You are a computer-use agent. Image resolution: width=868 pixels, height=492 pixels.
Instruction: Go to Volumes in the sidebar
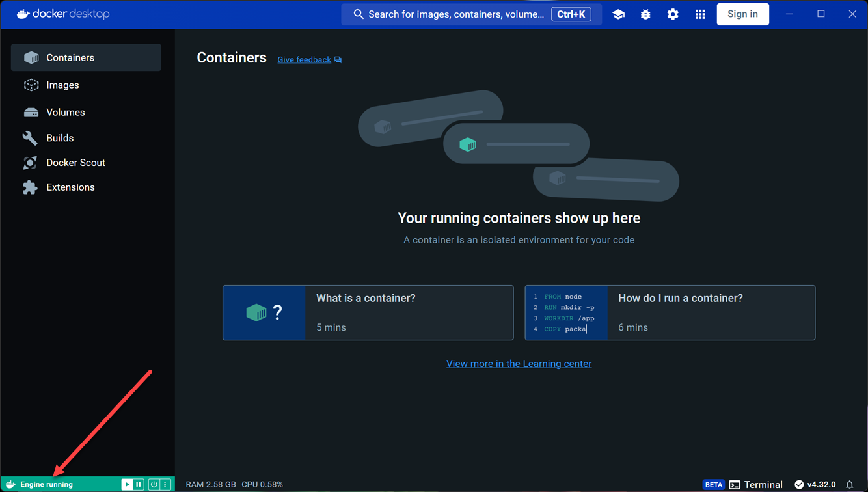[x=86, y=112]
